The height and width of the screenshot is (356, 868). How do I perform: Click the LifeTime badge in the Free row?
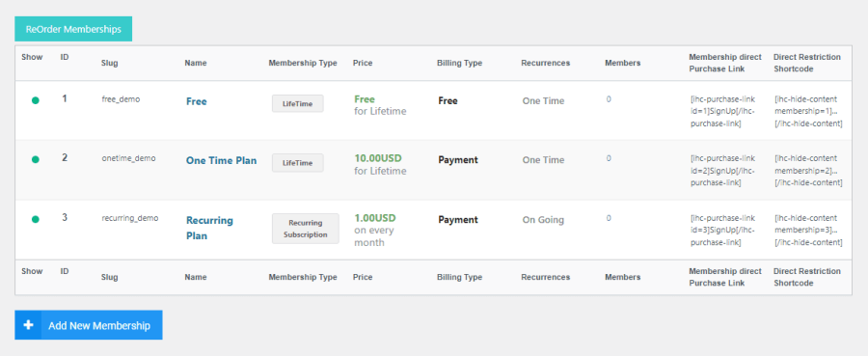tap(298, 103)
